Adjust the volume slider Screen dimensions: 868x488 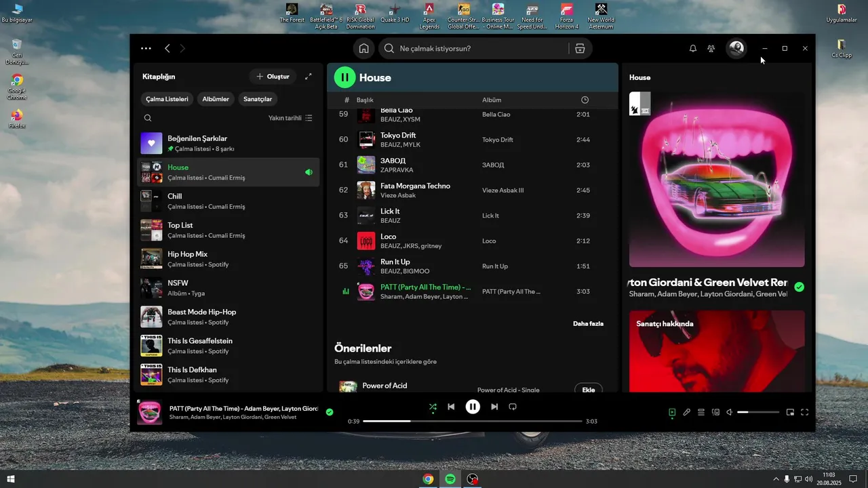click(758, 412)
